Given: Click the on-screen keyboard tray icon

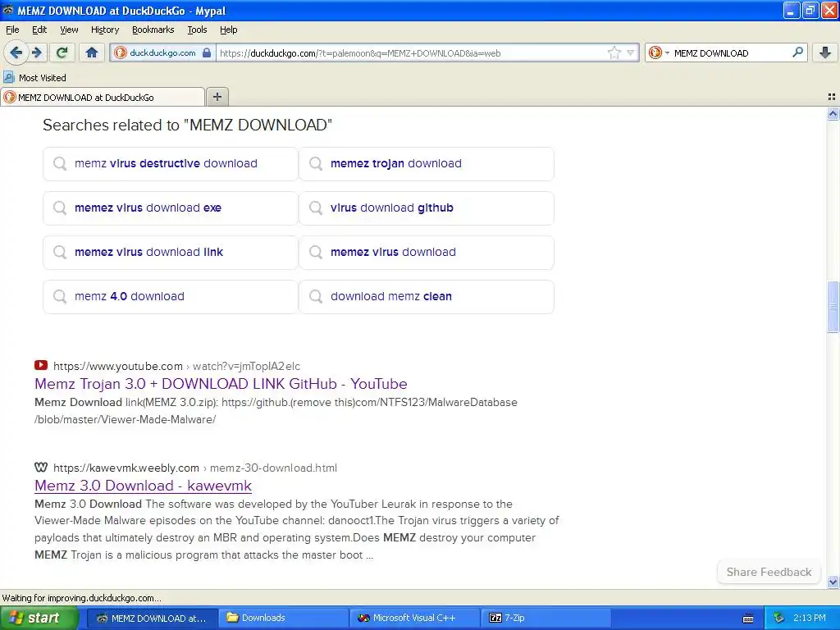Looking at the screenshot, I should 748,619.
